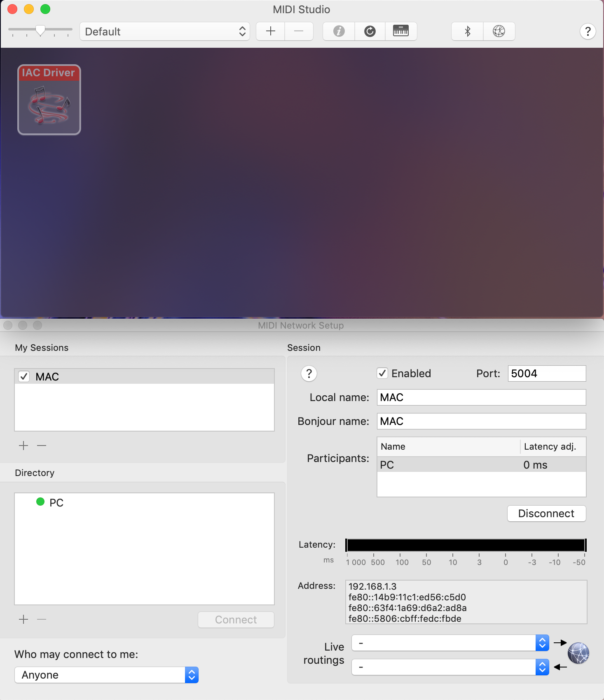The height and width of the screenshot is (700, 604).
Task: Click the Disconnect button
Action: (546, 513)
